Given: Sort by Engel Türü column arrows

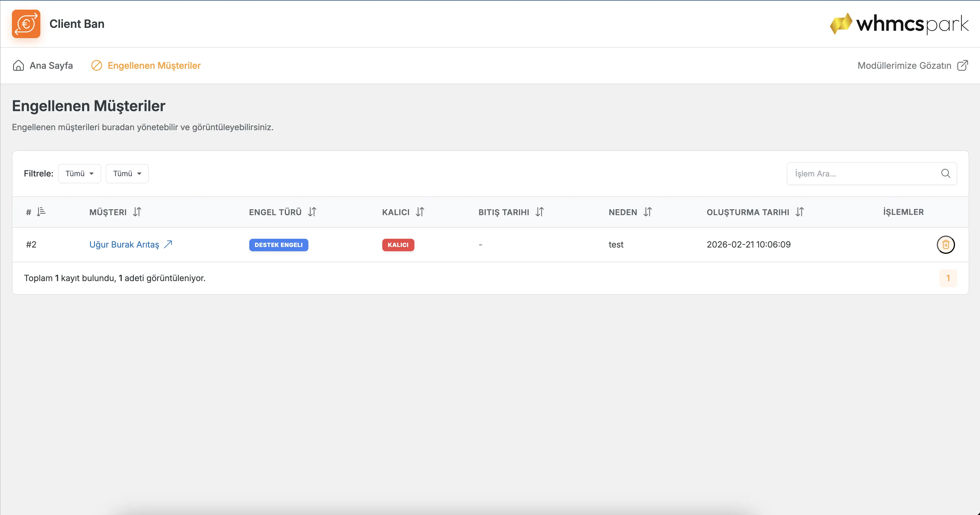Looking at the screenshot, I should 312,212.
